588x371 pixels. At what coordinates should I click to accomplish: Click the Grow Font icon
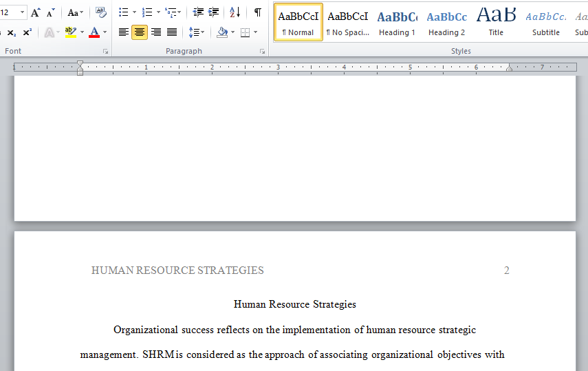tap(36, 13)
